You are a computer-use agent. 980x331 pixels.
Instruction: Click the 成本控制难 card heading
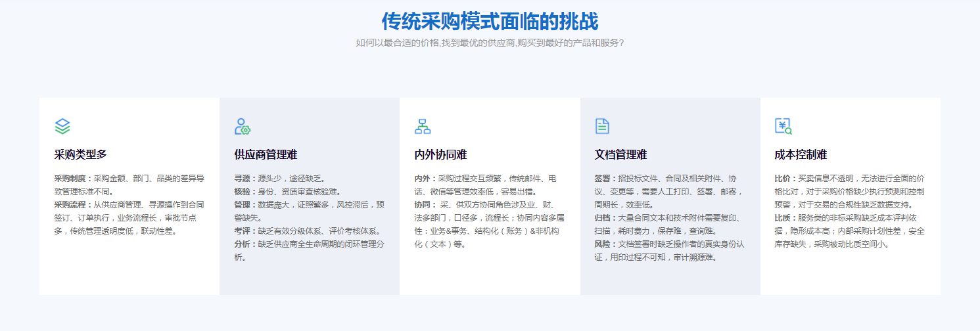pos(801,155)
